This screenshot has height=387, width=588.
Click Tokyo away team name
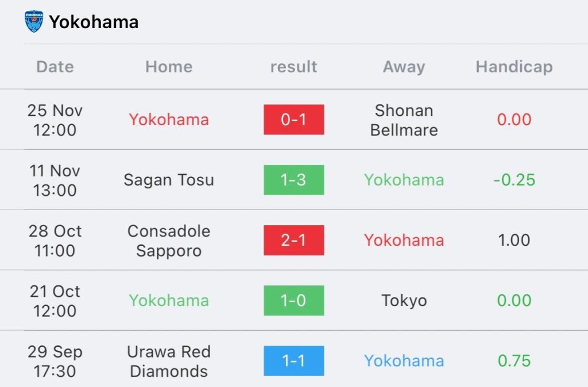[404, 301]
